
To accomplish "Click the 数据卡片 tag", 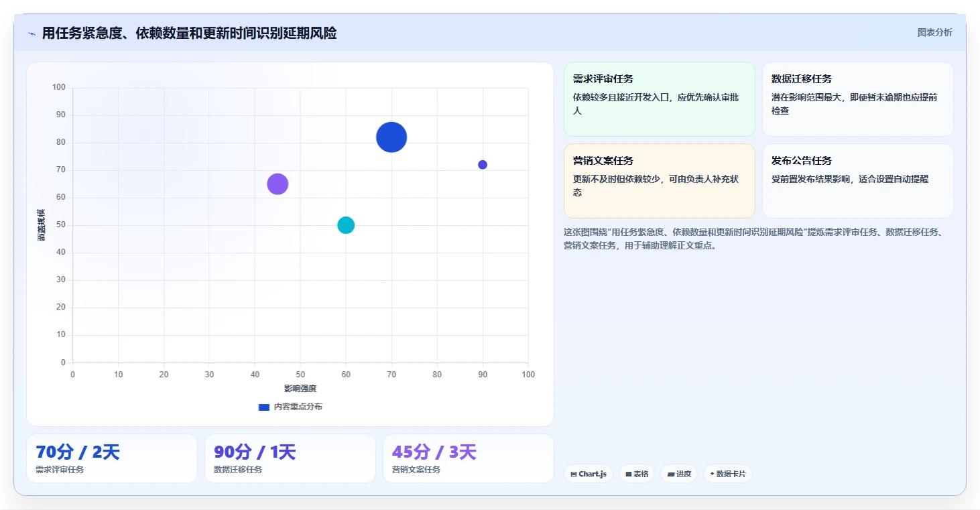I will [728, 474].
